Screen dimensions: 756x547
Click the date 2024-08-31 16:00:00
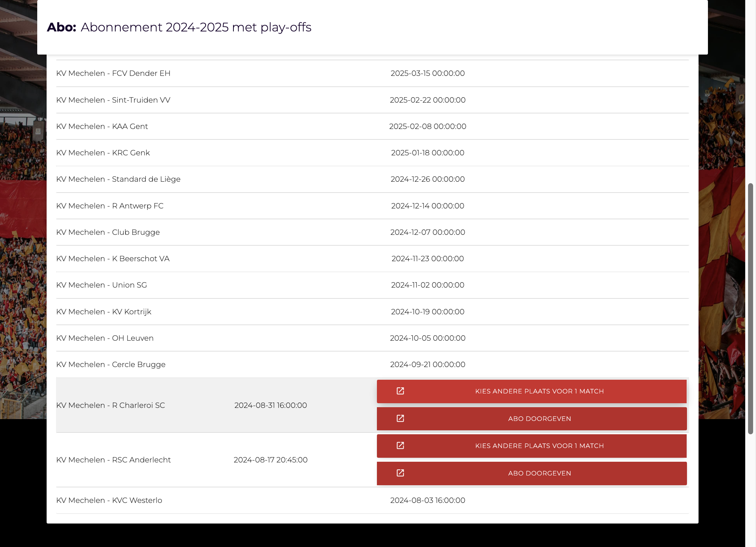(271, 405)
